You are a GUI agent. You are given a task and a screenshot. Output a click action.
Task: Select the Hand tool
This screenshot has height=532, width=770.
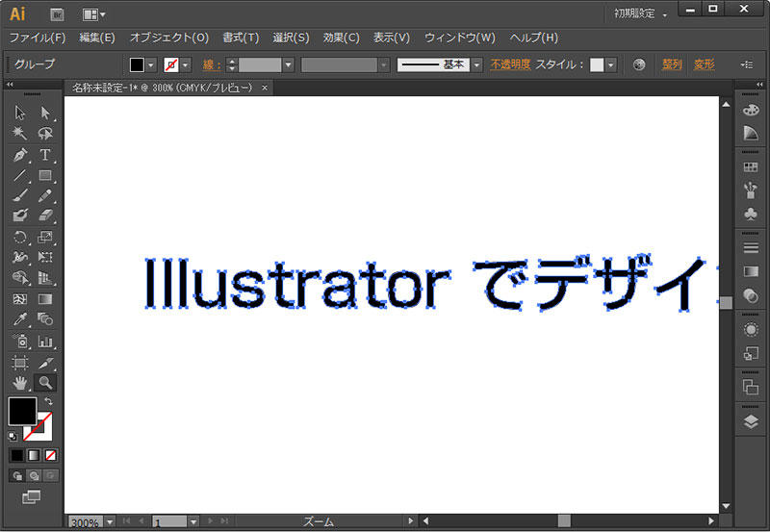(19, 383)
